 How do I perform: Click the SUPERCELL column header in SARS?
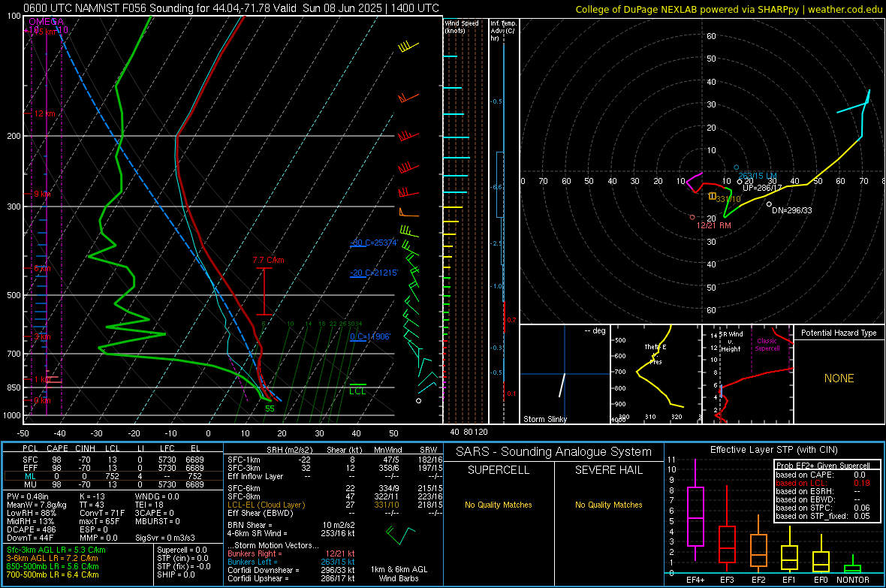coord(499,470)
